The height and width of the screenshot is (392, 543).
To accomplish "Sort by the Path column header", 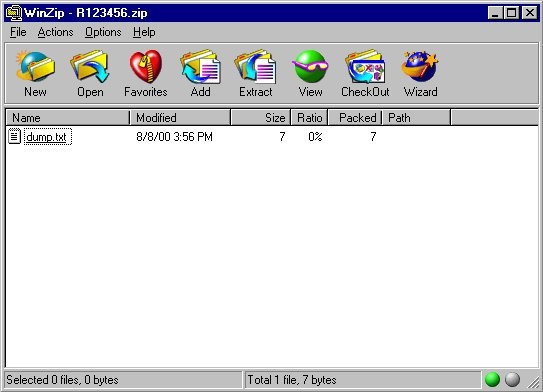I will tap(417, 118).
